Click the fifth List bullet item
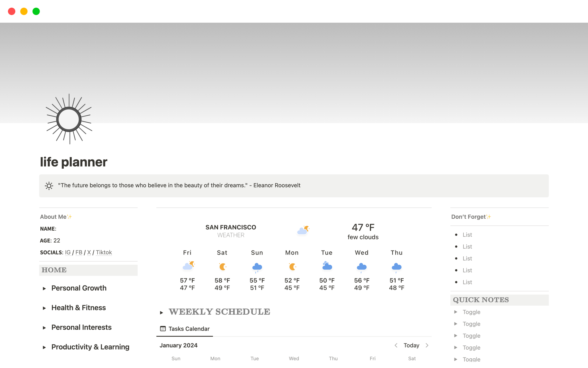Viewport: 588px width, 368px height. (467, 282)
